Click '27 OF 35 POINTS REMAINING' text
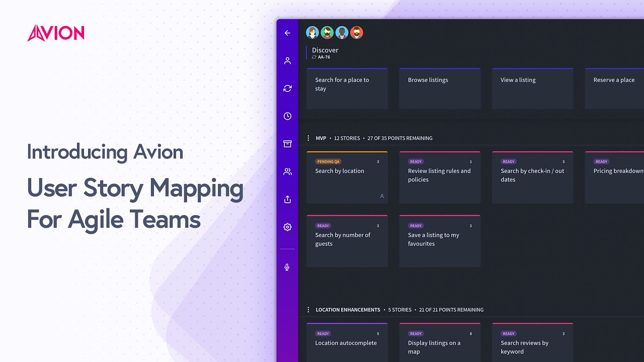 point(400,138)
